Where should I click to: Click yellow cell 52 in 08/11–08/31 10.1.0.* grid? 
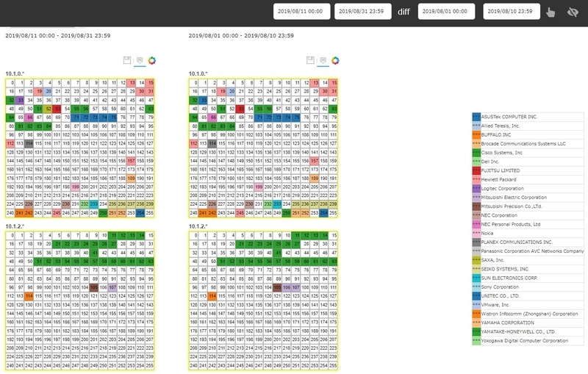click(x=47, y=109)
